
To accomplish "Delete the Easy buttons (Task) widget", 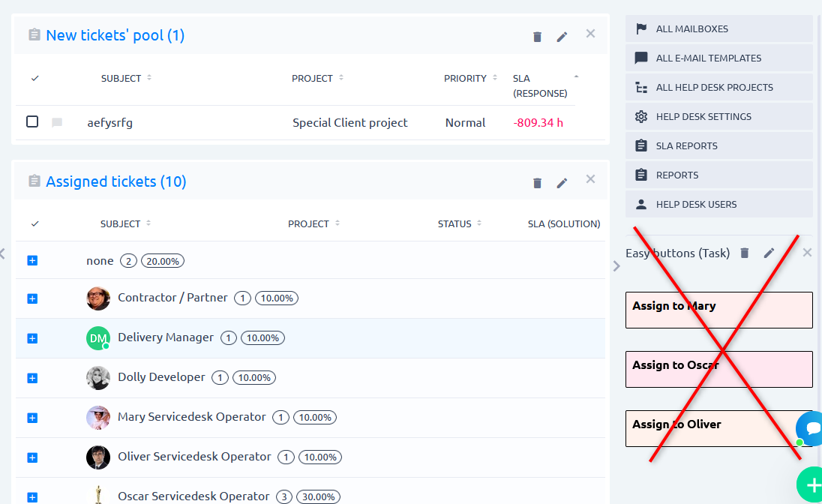I will coord(744,253).
